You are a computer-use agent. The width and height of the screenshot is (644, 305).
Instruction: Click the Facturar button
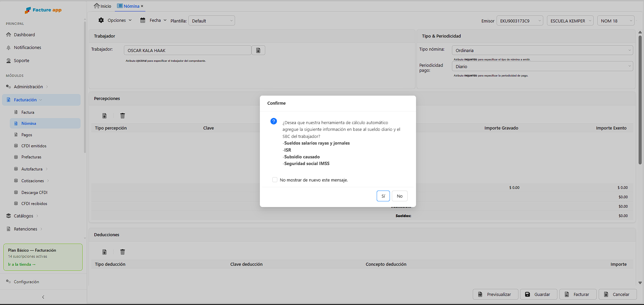[x=578, y=294]
